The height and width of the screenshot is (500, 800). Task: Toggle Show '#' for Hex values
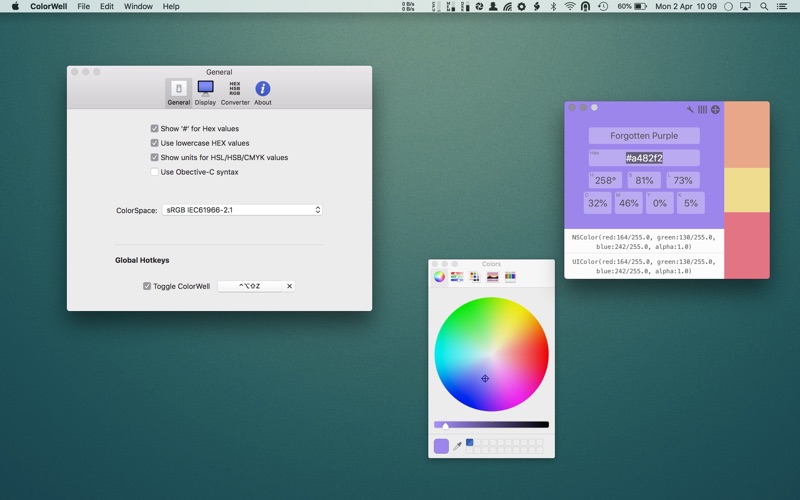[155, 129]
